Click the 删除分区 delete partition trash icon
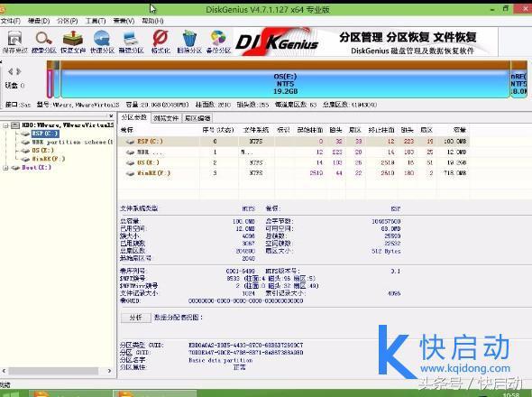Viewport: 532px width, 397px height. pyautogui.click(x=189, y=42)
